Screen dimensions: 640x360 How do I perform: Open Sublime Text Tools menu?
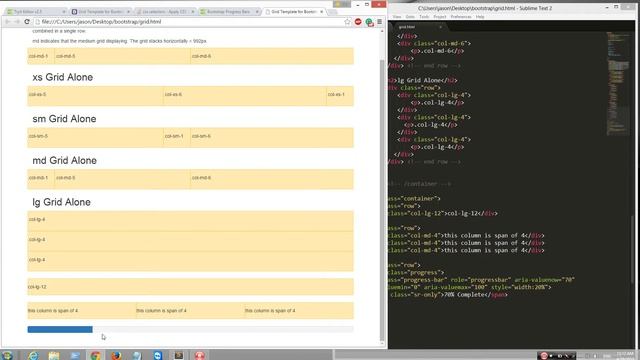[x=424, y=17]
